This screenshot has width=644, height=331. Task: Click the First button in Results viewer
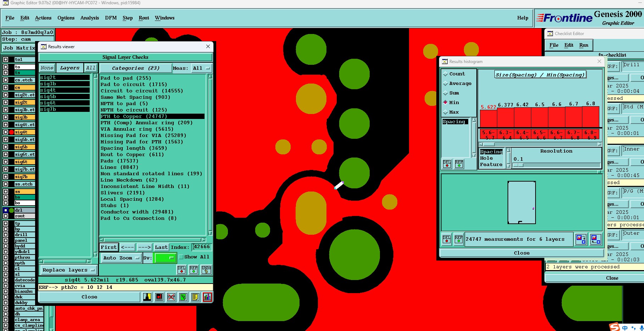click(x=108, y=247)
